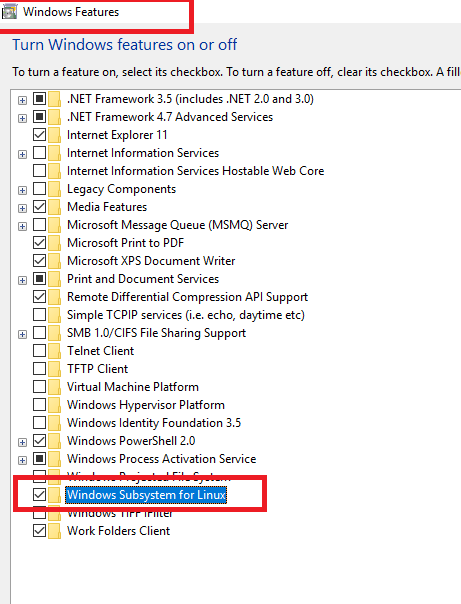Expand Internet Information Services node
Screen dimensions: 461x604
[x=22, y=154]
